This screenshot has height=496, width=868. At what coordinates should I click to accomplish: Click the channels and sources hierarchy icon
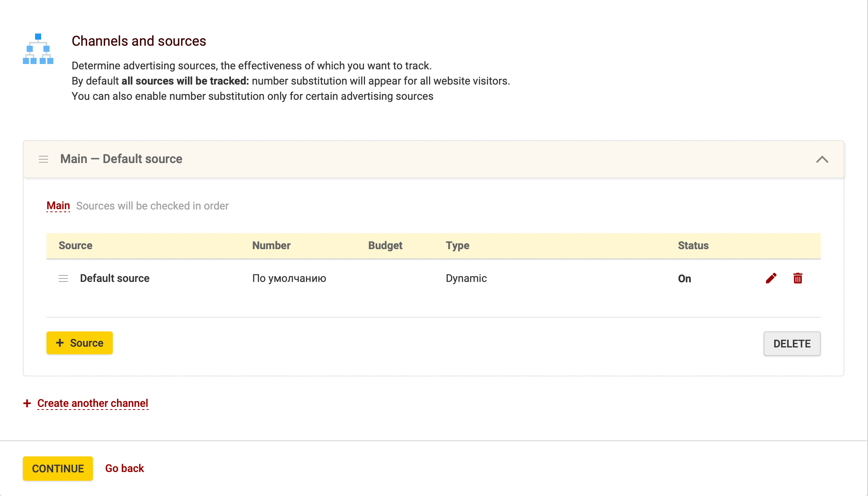tap(38, 50)
